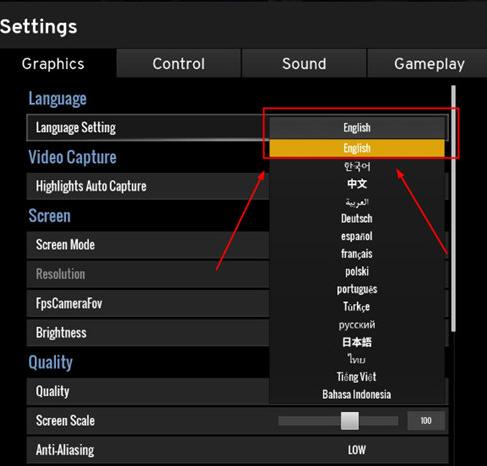
Task: Open the Anti-Aliasing dropdown set to LOW
Action: [357, 450]
